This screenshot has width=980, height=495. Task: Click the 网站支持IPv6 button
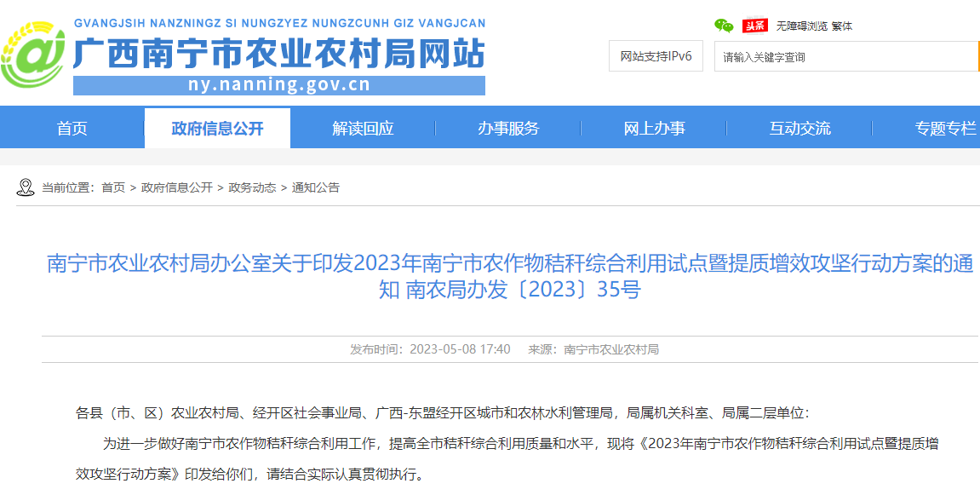(x=656, y=56)
